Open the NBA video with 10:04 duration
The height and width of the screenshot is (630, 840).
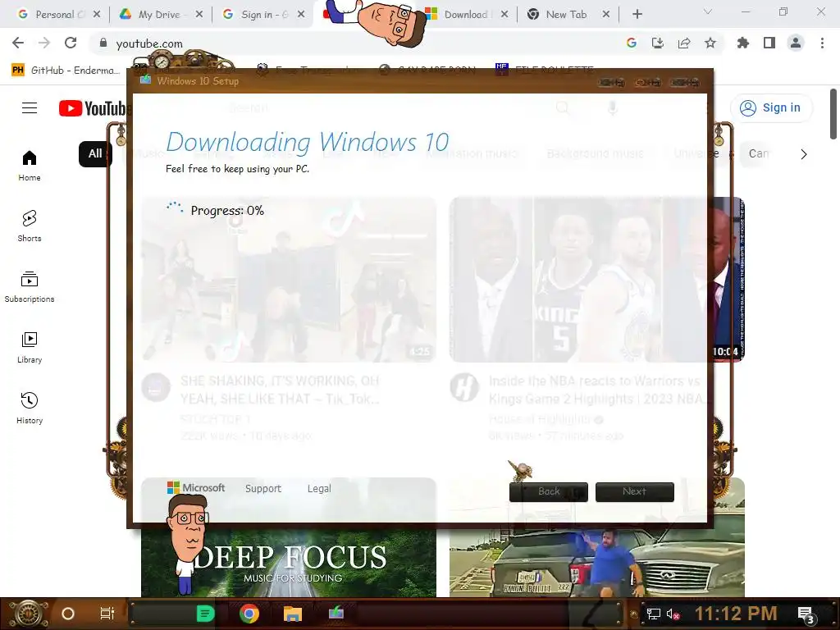(597, 280)
